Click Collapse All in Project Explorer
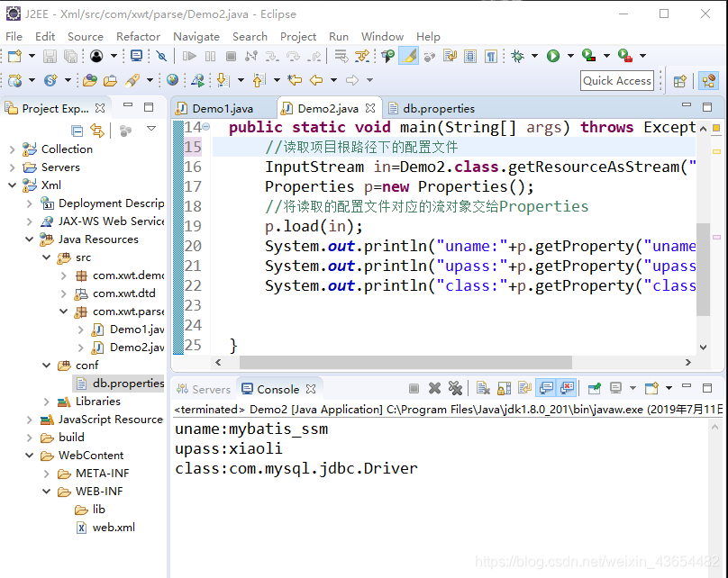728x578 pixels. tap(77, 131)
